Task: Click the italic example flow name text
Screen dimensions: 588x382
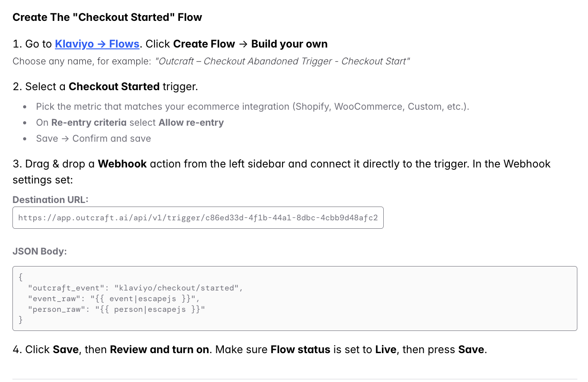Action: (282, 61)
